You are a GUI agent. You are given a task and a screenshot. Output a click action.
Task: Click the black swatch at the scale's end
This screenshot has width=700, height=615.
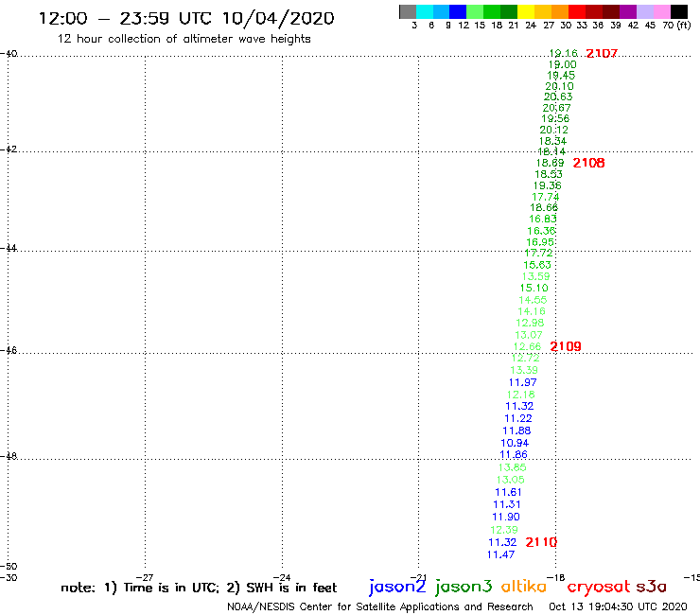point(678,11)
